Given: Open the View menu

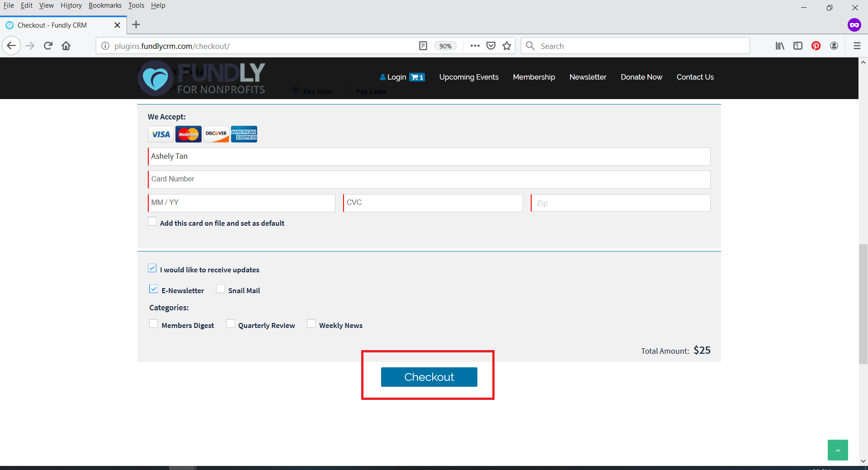Looking at the screenshot, I should 46,5.
